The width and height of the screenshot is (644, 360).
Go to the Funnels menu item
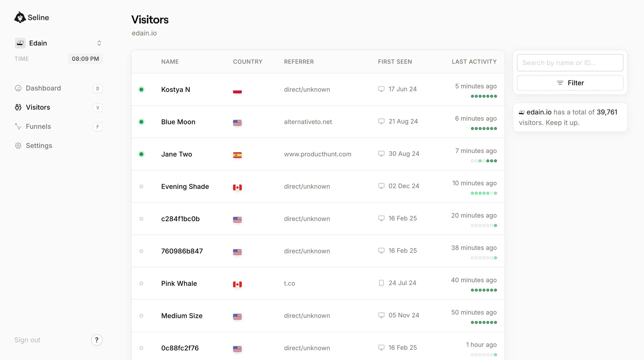[x=38, y=127]
